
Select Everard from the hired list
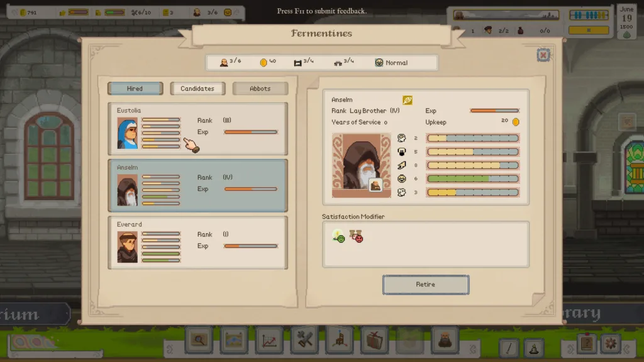click(197, 243)
